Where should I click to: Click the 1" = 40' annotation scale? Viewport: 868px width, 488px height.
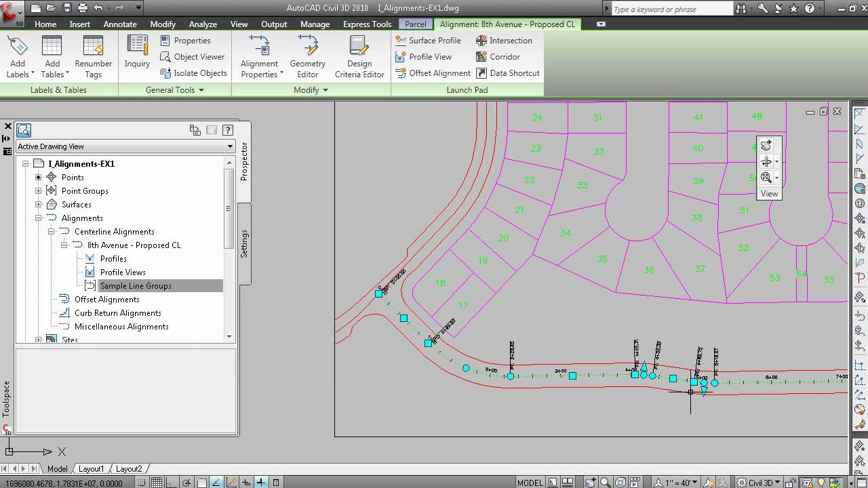676,483
